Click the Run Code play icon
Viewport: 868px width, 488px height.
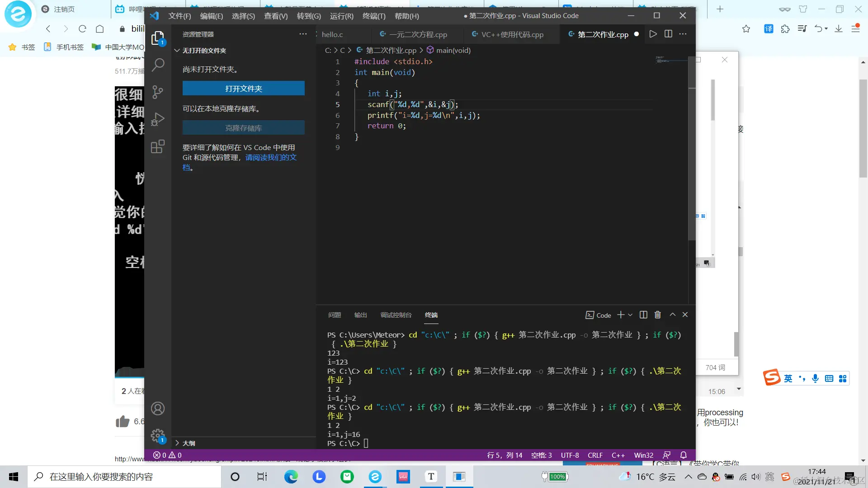point(653,34)
